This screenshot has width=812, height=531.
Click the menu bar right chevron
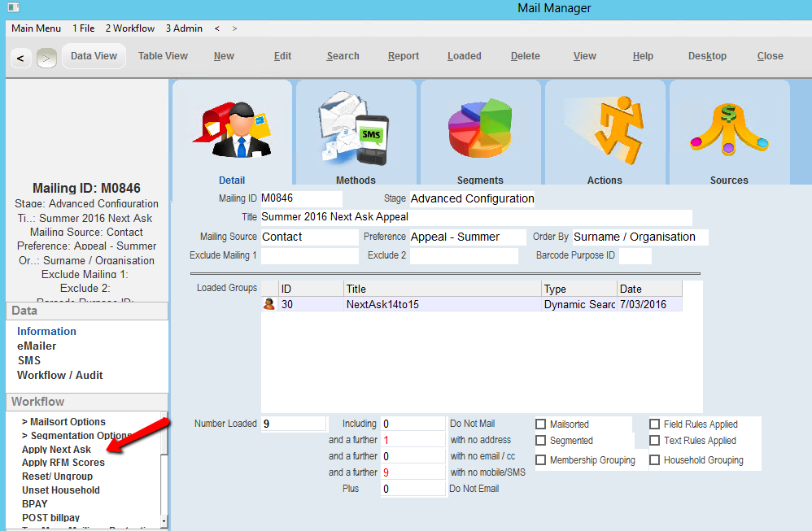click(234, 28)
